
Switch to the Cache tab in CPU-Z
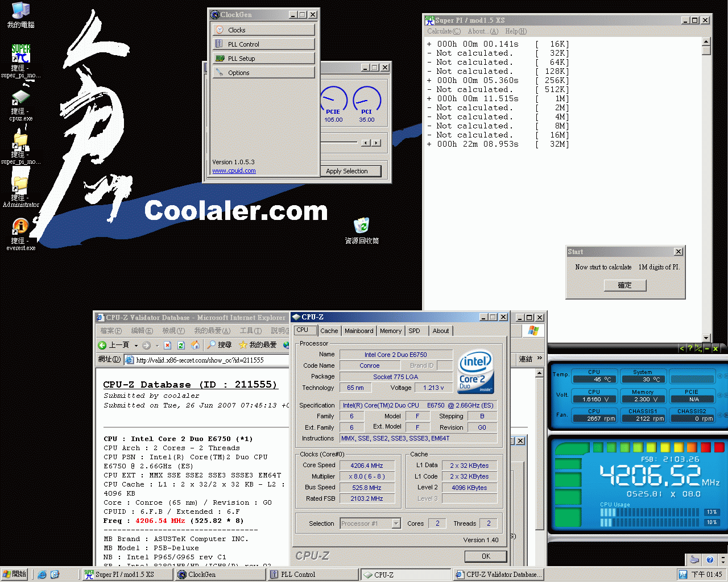click(x=329, y=331)
